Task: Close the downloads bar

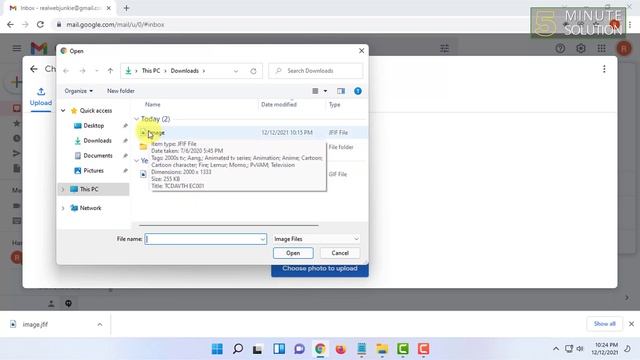Action: click(x=631, y=324)
